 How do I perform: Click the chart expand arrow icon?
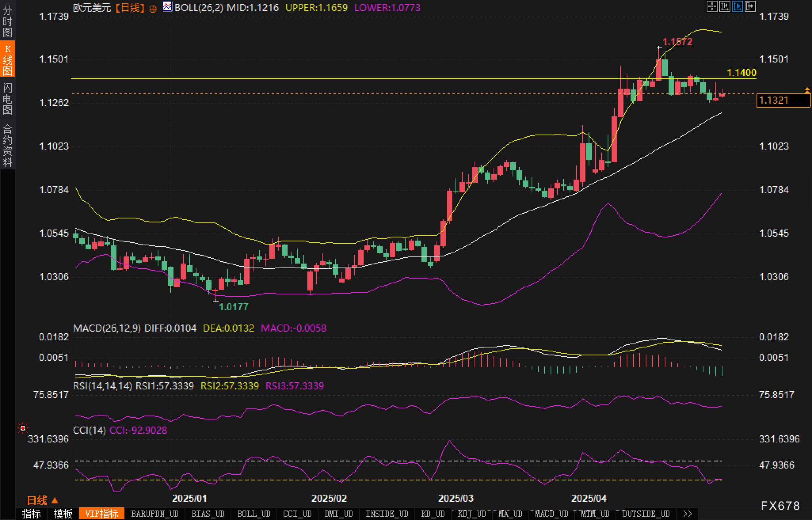pos(750,6)
